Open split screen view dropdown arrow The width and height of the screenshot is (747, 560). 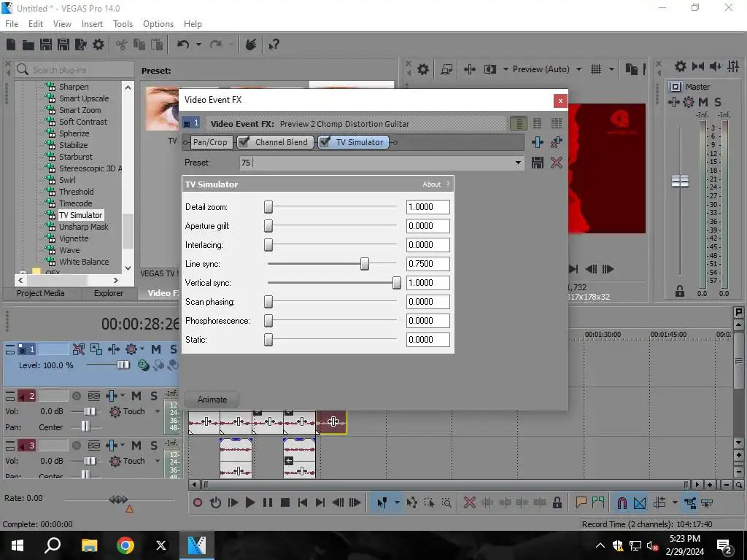(x=506, y=69)
